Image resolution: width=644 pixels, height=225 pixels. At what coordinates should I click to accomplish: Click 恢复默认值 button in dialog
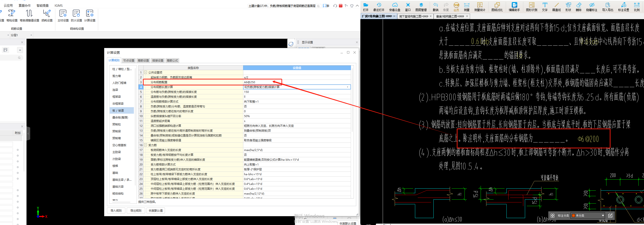click(156, 210)
